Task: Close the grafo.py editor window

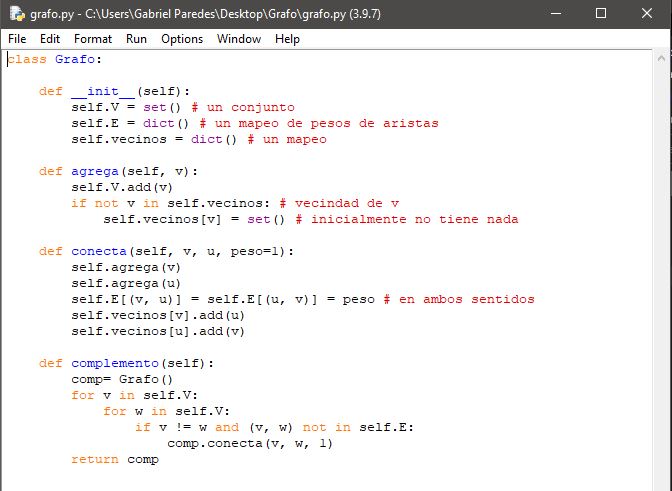Action: (x=647, y=13)
